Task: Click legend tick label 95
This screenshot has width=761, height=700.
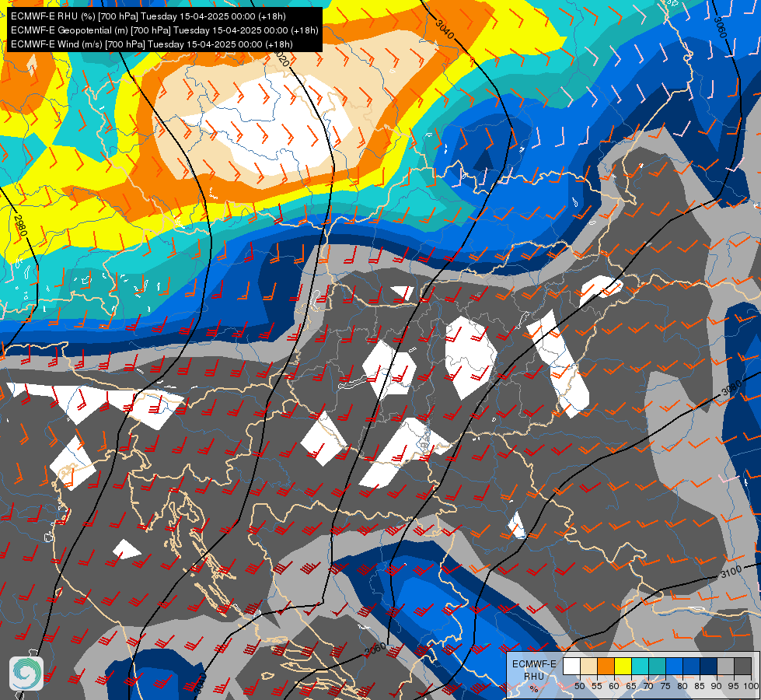Action: pyautogui.click(x=734, y=686)
